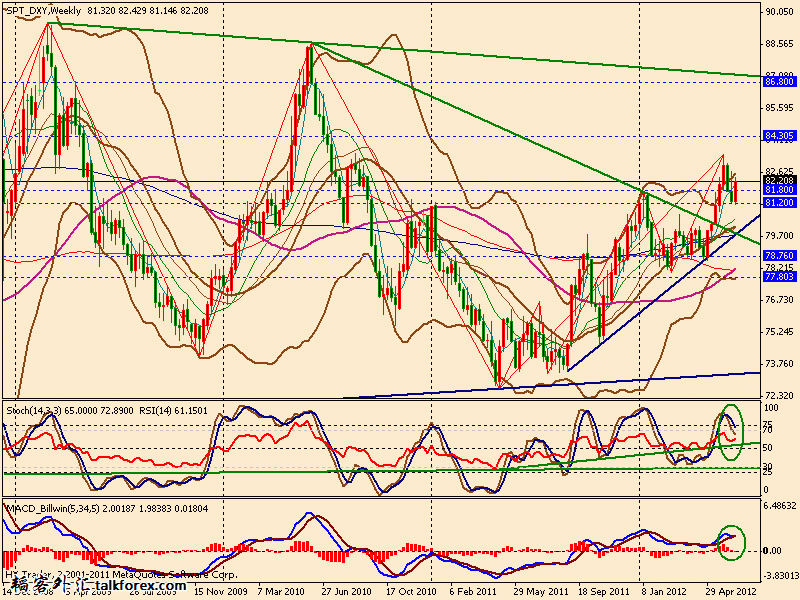
Task: Click the 82.208 current price label
Action: (x=780, y=180)
